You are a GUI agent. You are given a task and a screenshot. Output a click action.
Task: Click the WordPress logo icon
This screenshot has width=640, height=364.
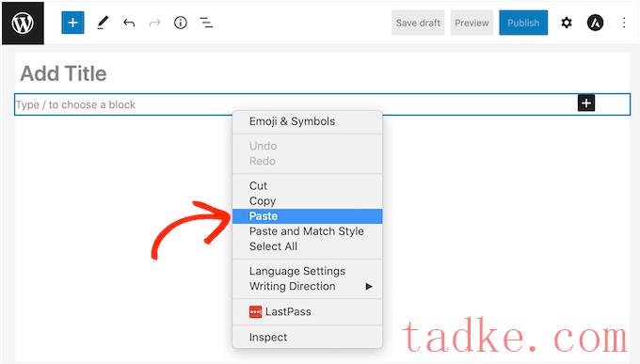(23, 23)
